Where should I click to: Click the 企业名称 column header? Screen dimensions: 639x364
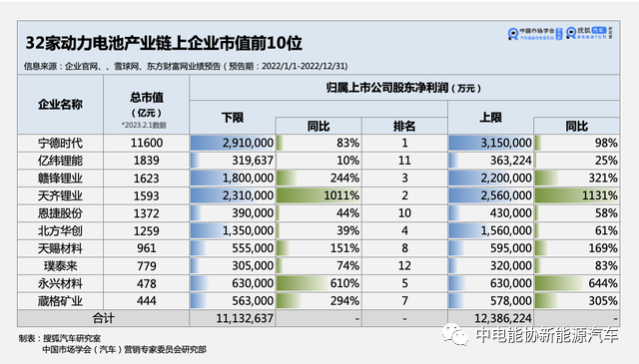point(60,105)
